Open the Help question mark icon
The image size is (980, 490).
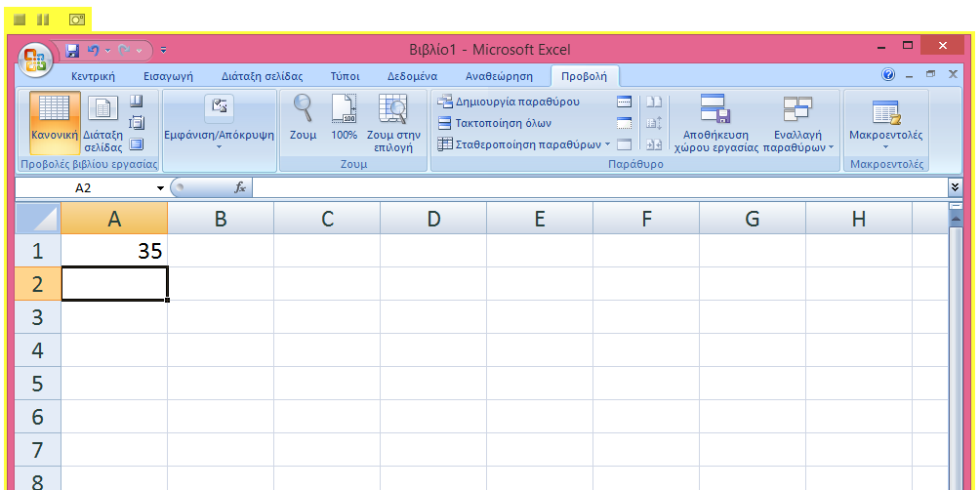click(x=888, y=75)
